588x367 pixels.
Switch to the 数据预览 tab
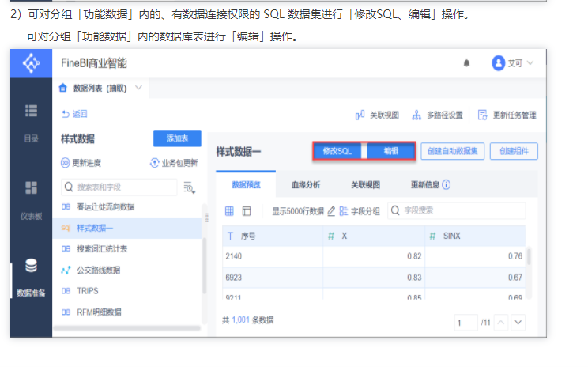click(x=246, y=184)
